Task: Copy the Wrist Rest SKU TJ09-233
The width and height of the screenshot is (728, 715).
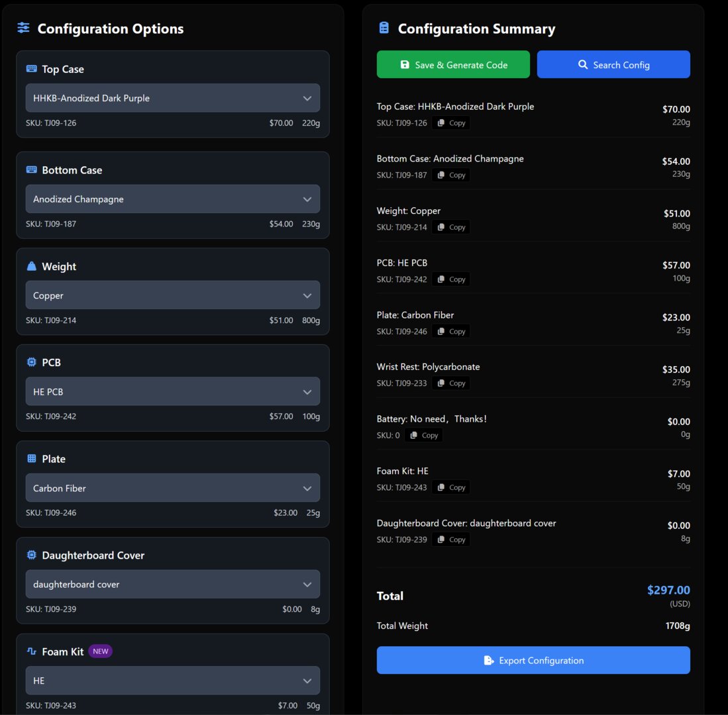Action: pos(451,383)
